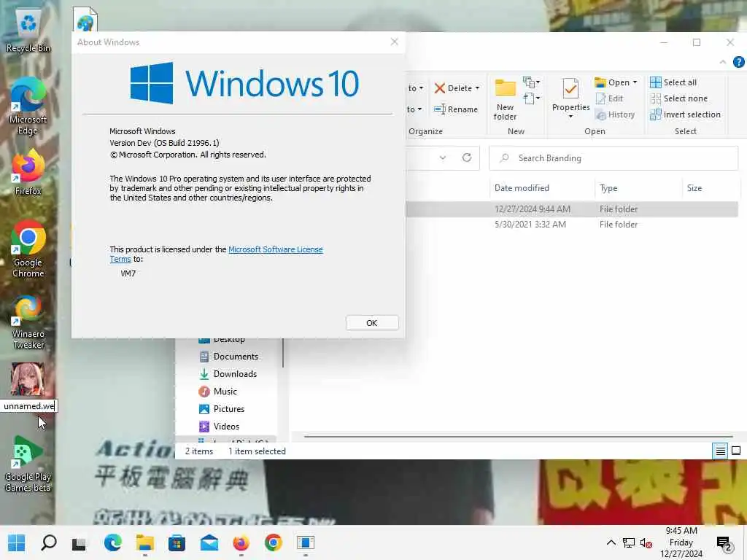Select Google Chrome desktop shortcut
The image size is (747, 560).
click(x=28, y=249)
